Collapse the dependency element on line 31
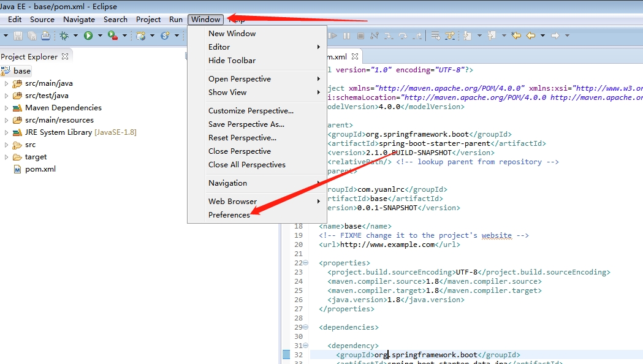 coord(305,346)
